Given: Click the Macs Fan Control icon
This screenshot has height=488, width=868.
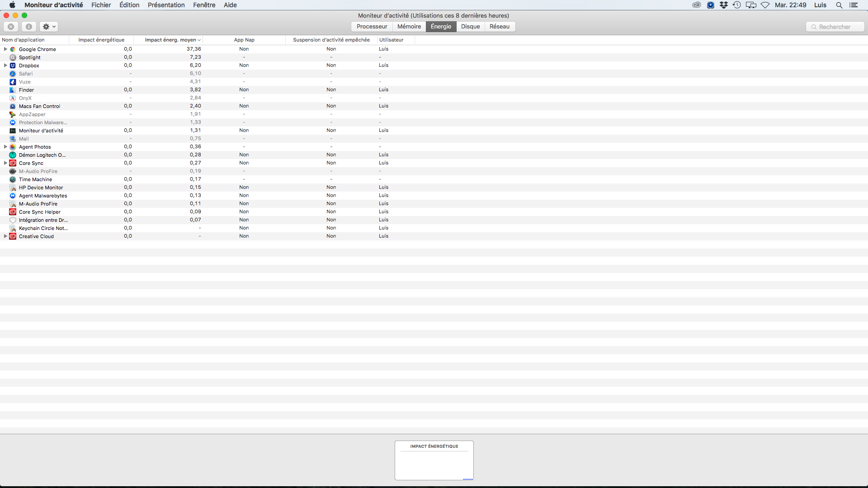Looking at the screenshot, I should (13, 106).
